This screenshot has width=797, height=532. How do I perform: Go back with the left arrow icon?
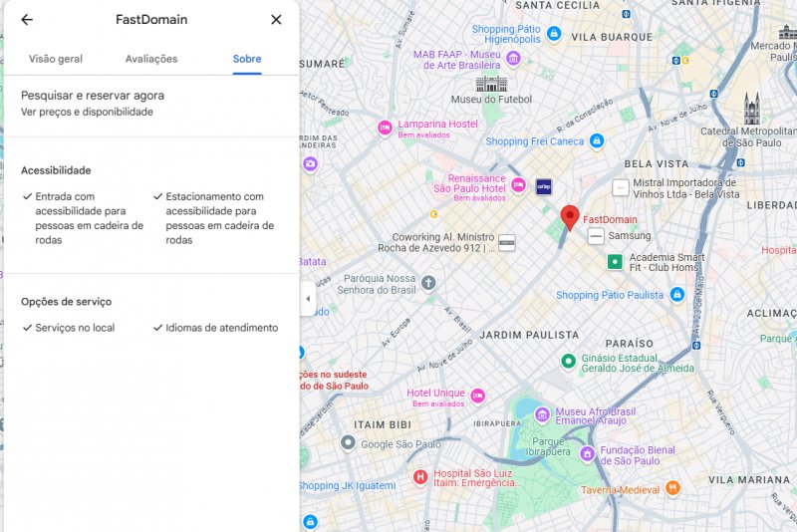(27, 19)
